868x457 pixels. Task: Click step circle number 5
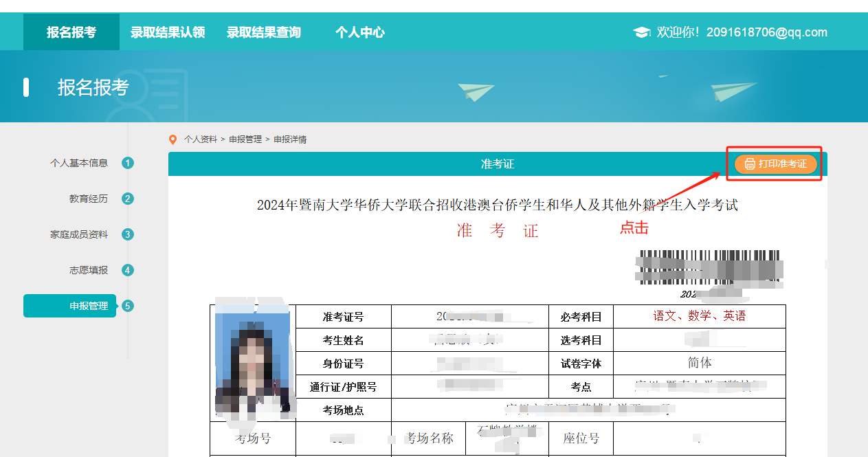coord(128,306)
